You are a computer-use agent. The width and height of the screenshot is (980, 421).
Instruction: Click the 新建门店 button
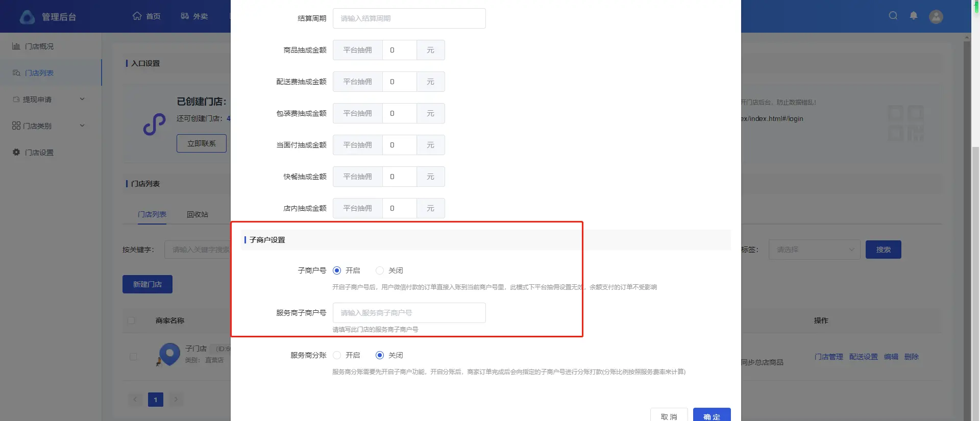point(148,284)
